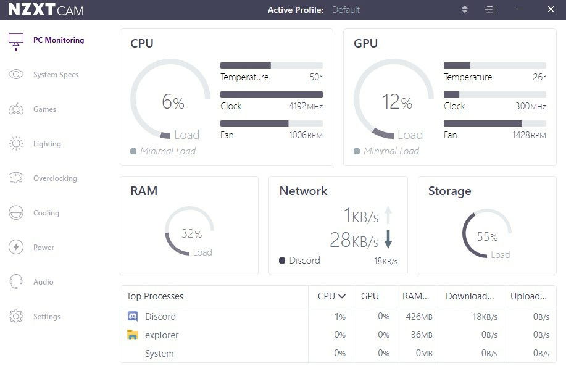Sort by the GPU column header
Image resolution: width=566 pixels, height=392 pixels.
click(370, 296)
